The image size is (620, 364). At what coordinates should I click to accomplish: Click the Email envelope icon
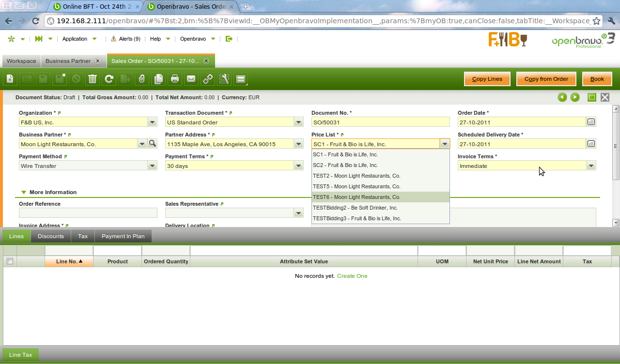(191, 79)
